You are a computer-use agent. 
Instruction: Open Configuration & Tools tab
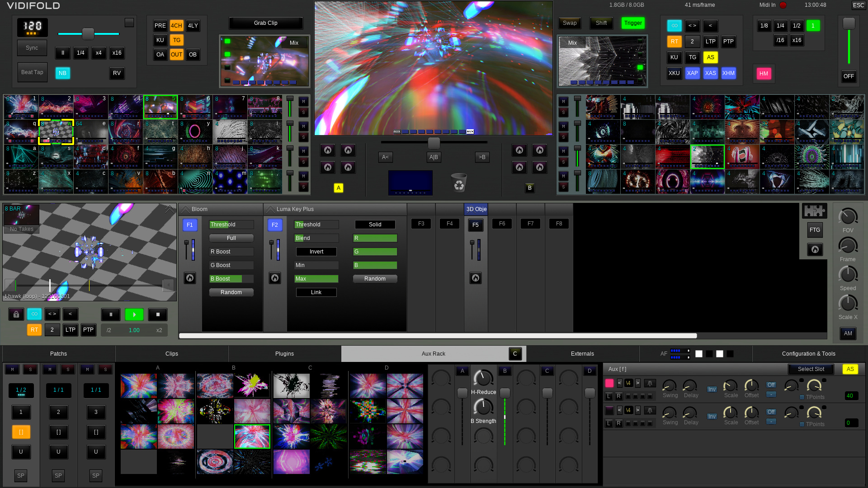pos(808,354)
